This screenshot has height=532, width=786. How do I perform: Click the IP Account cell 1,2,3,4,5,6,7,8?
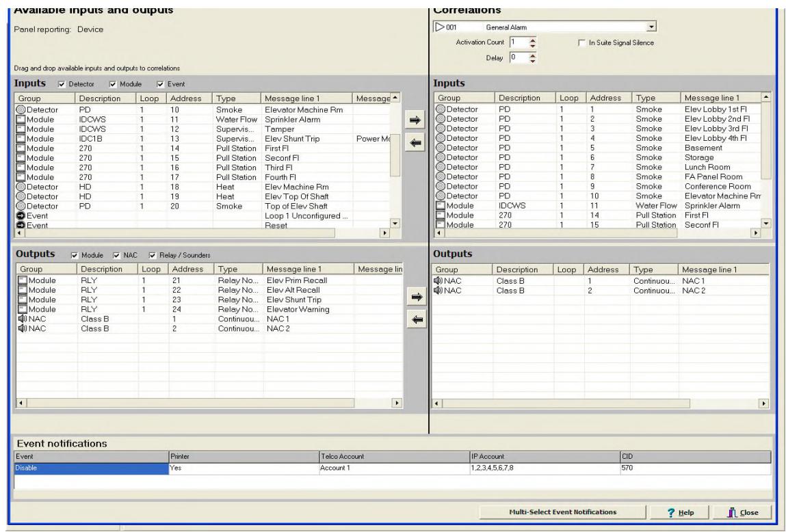coord(545,468)
